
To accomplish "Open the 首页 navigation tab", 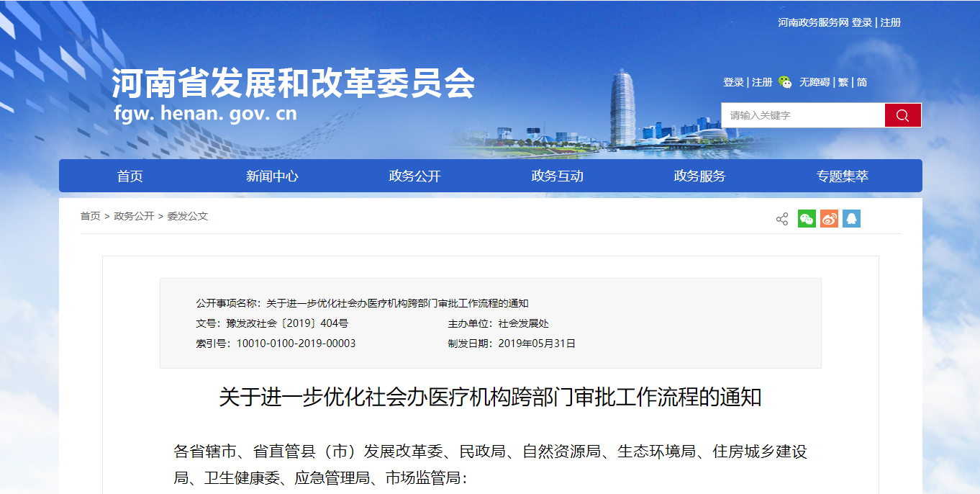I will (130, 176).
